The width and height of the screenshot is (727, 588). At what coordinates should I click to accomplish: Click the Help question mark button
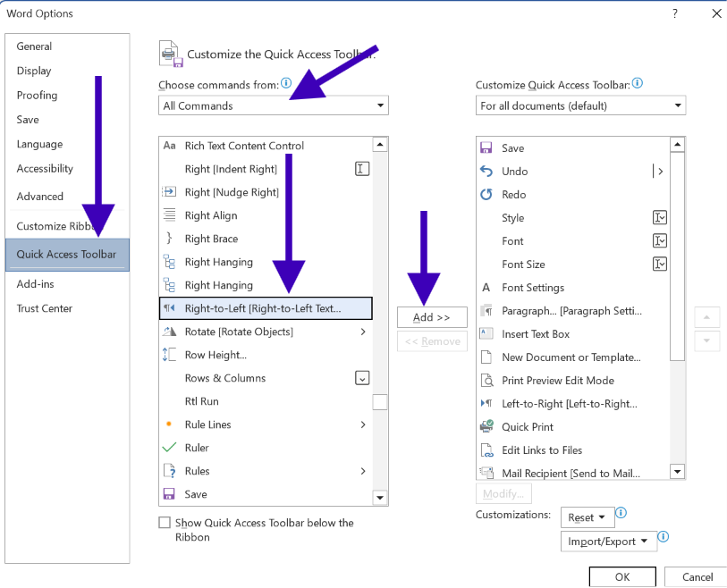point(675,13)
